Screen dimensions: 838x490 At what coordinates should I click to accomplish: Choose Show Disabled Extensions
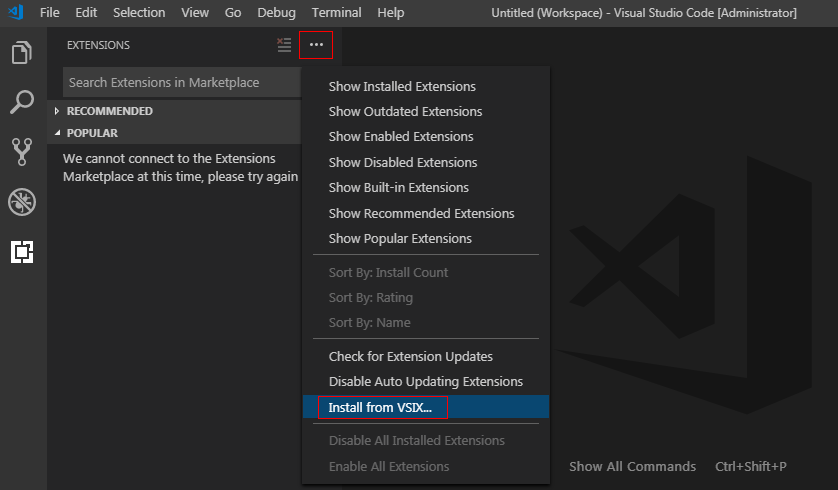tap(403, 162)
